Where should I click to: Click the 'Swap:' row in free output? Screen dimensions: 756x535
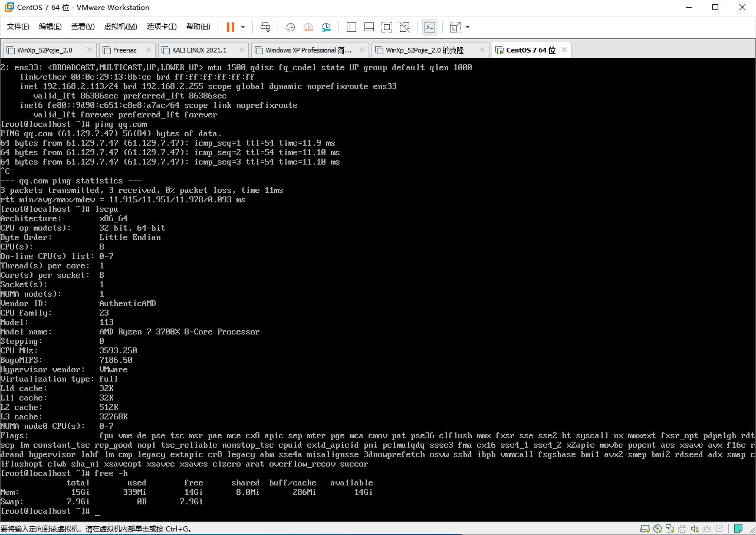coord(101,502)
